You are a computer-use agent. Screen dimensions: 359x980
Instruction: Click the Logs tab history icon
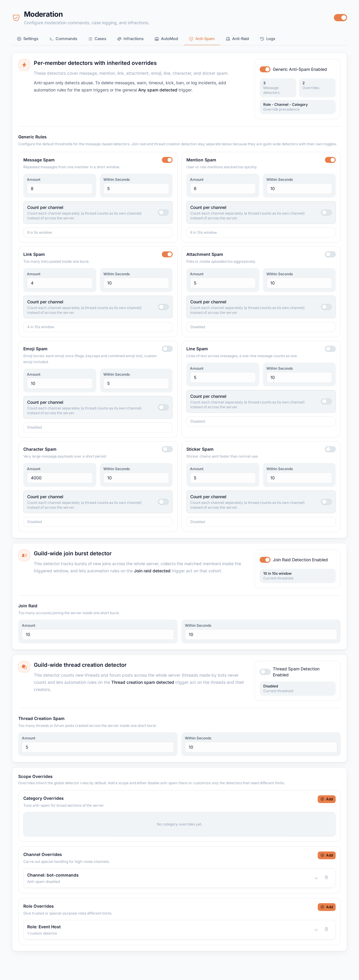coord(262,39)
